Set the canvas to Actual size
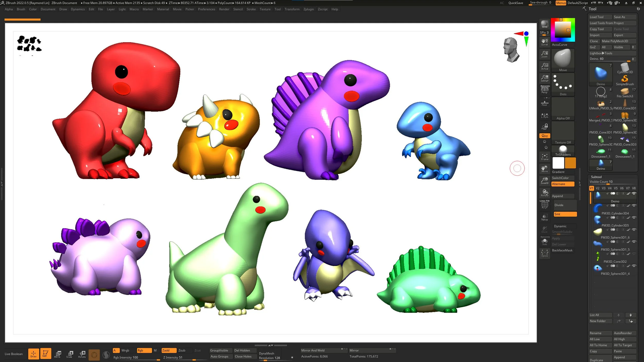This screenshot has height=362, width=644. coord(545,66)
